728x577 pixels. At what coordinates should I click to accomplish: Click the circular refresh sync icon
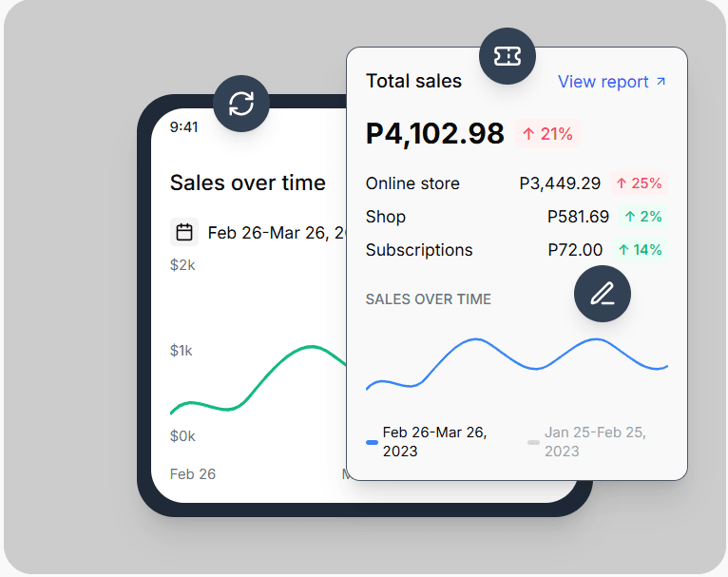[x=241, y=104]
